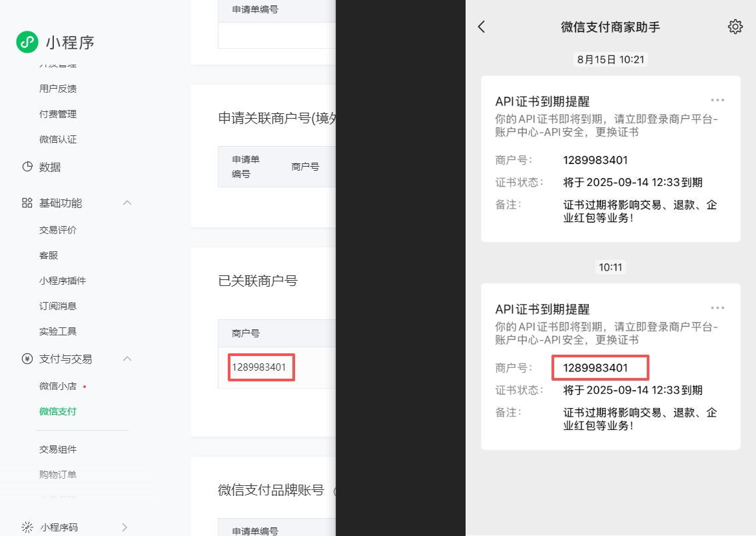756x536 pixels.
Task: Click the green Mini Program logo icon
Action: [x=27, y=42]
